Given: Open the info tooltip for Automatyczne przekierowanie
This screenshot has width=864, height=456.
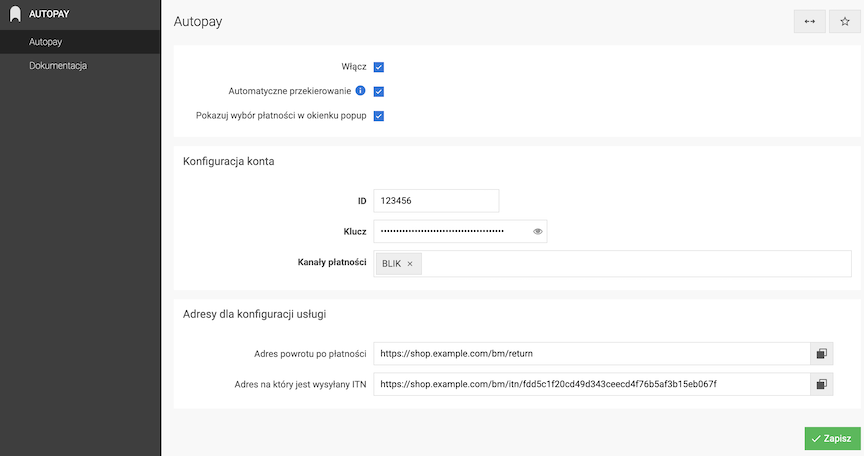Looking at the screenshot, I should tap(360, 90).
